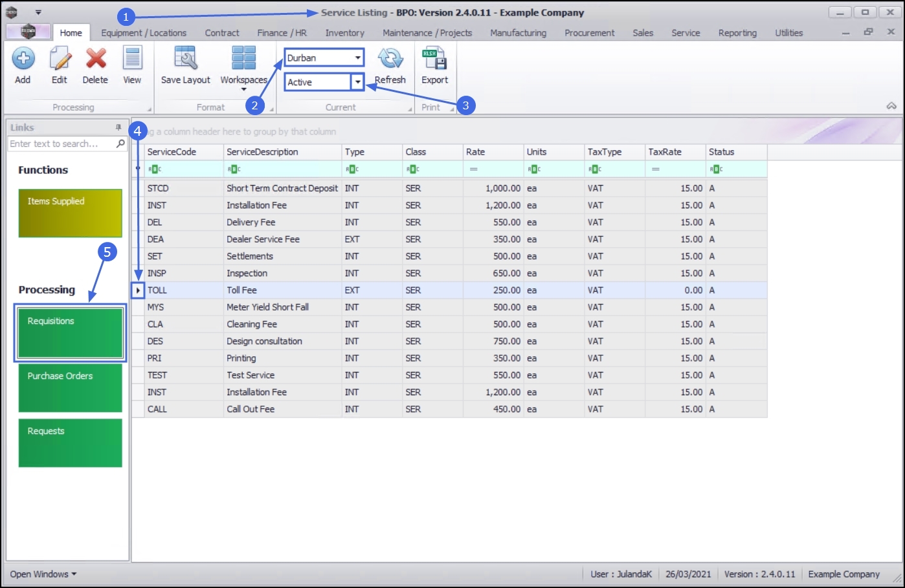The width and height of the screenshot is (905, 588).
Task: Click the Links search text field
Action: [61, 144]
